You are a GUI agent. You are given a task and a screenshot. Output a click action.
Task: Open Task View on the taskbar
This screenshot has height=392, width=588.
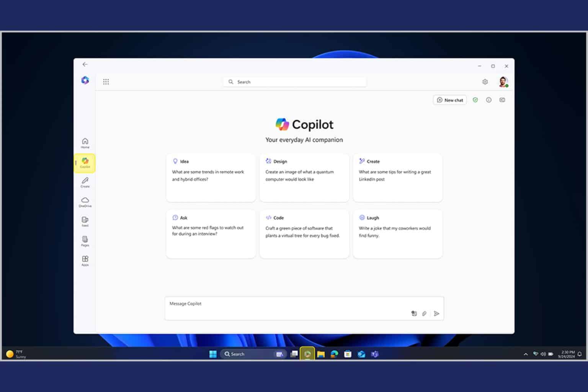tap(294, 354)
